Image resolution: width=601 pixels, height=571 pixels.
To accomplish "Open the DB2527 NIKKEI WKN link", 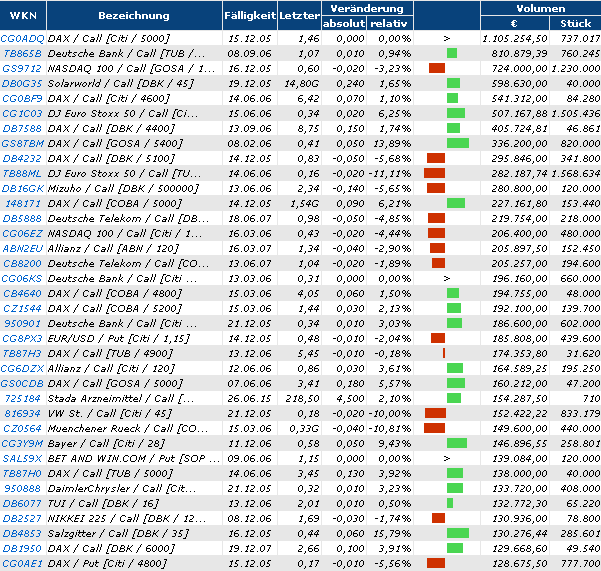I will point(22,518).
